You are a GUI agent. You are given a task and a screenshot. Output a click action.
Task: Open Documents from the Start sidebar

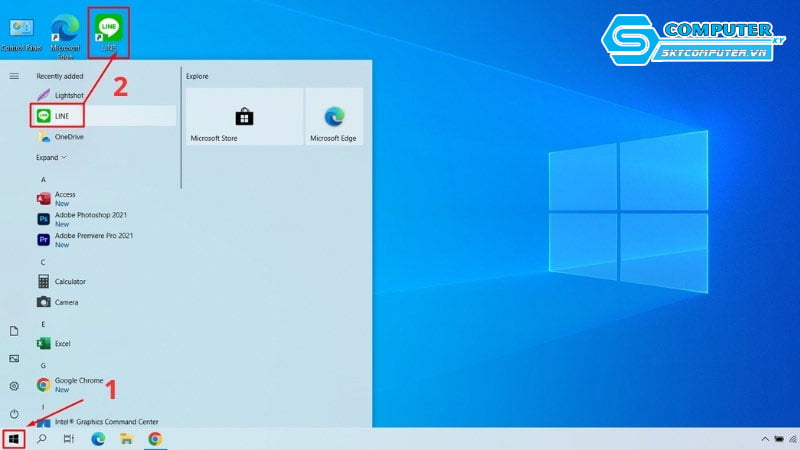tap(14, 331)
